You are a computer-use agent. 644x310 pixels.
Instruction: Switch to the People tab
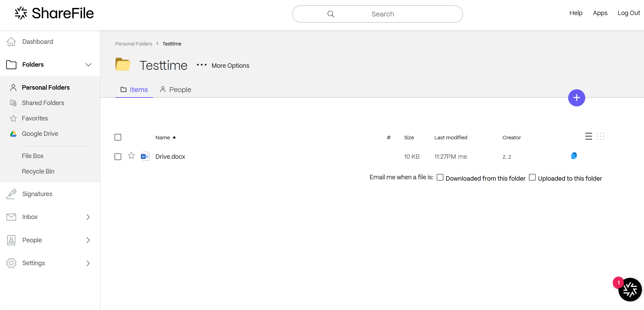176,90
